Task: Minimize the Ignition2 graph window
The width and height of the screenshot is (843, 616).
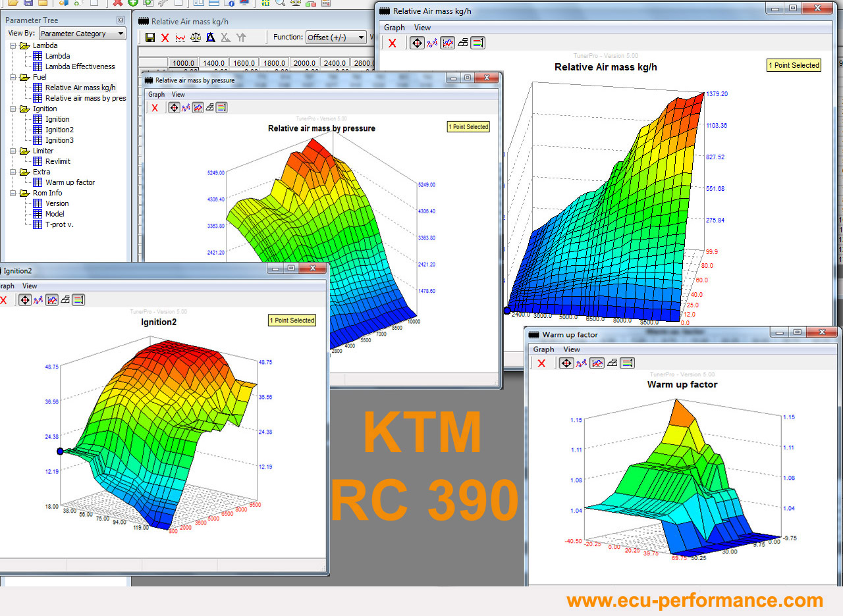Action: pyautogui.click(x=275, y=268)
